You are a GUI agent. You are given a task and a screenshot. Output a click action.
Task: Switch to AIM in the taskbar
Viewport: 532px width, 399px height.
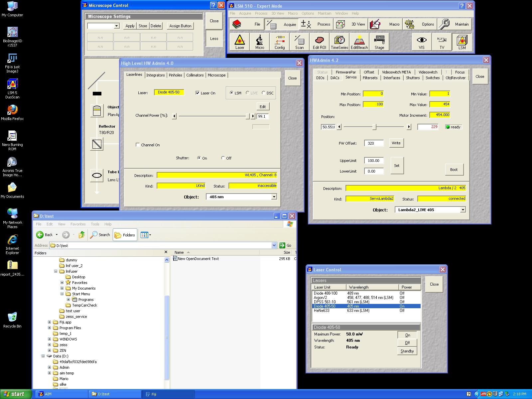[62, 394]
